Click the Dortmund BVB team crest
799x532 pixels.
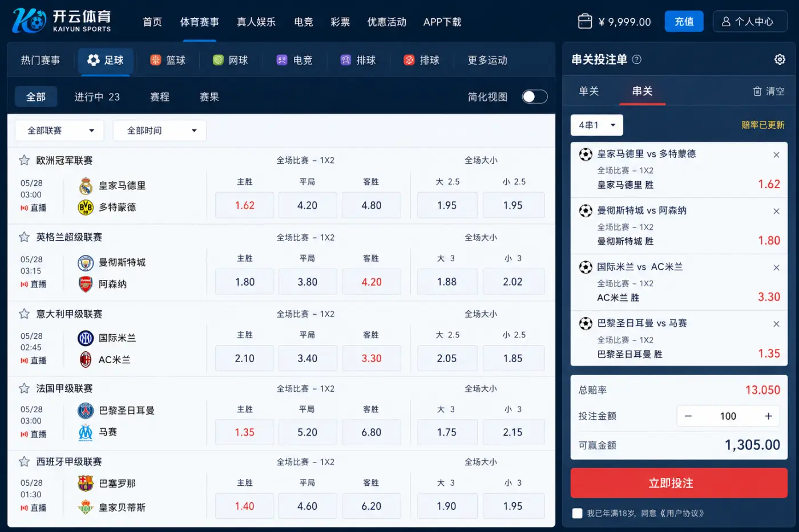click(86, 208)
